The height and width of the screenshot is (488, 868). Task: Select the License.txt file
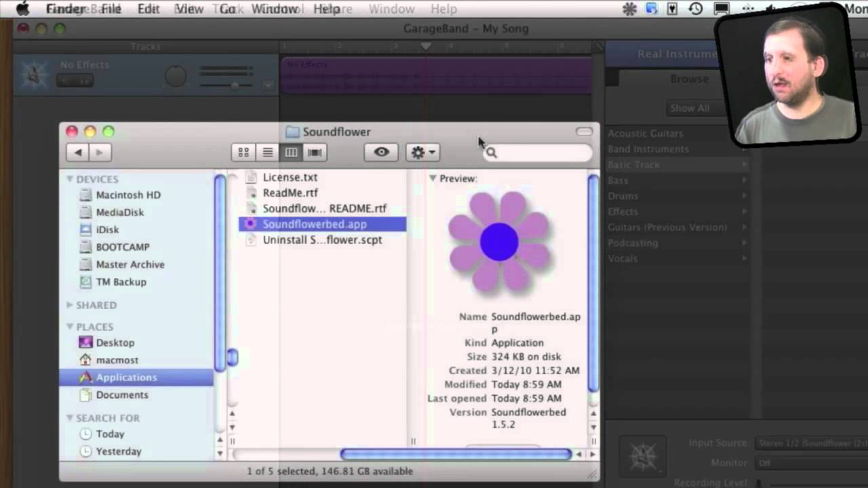(x=290, y=177)
